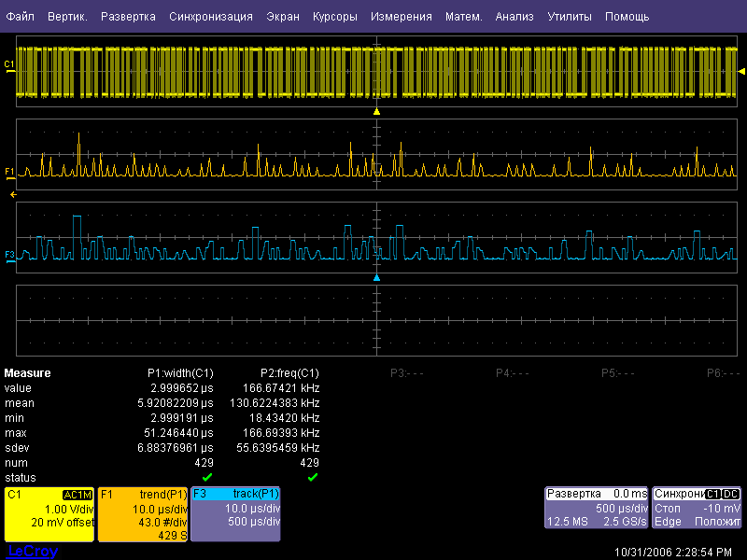Click the yellow trigger delay triangle under C1 grid
Viewport: 747px width, 560px height.
click(376, 112)
